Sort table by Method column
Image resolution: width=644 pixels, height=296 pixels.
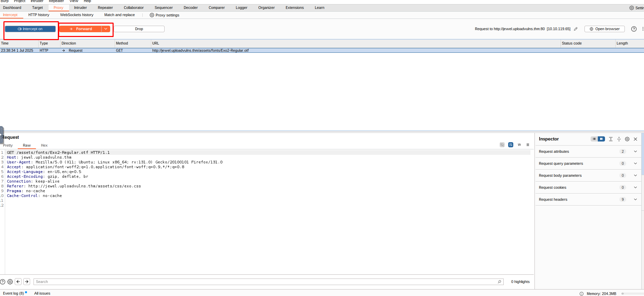click(133, 44)
